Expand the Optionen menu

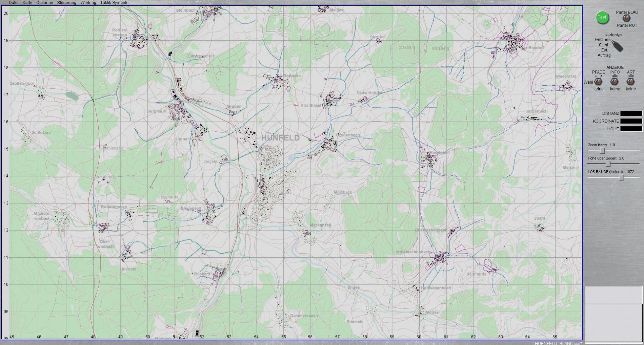pyautogui.click(x=44, y=3)
